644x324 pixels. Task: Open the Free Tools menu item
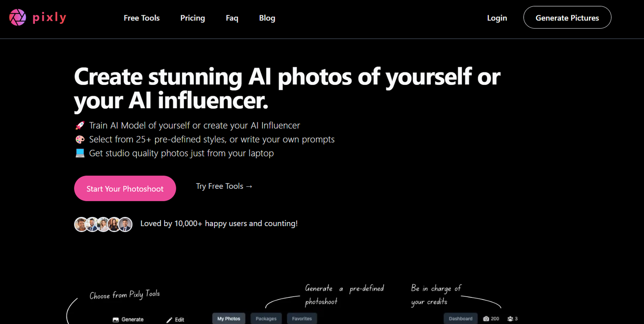pos(142,18)
